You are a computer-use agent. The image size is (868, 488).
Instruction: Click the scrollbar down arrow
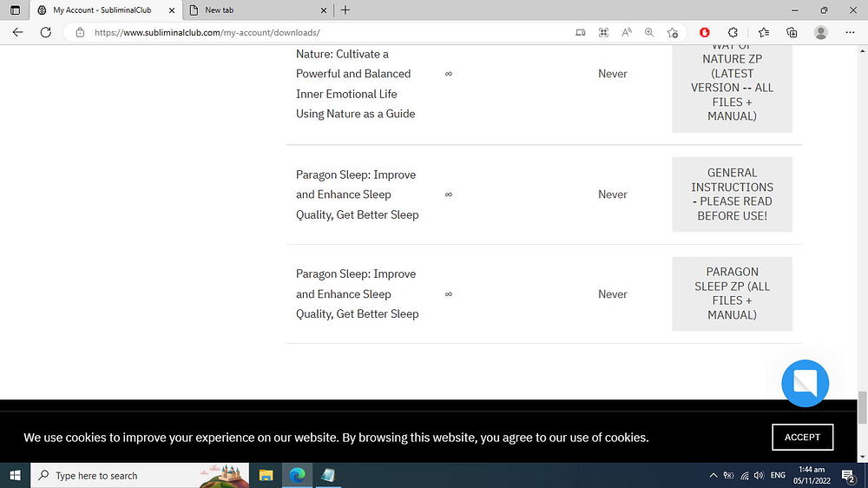click(x=863, y=457)
